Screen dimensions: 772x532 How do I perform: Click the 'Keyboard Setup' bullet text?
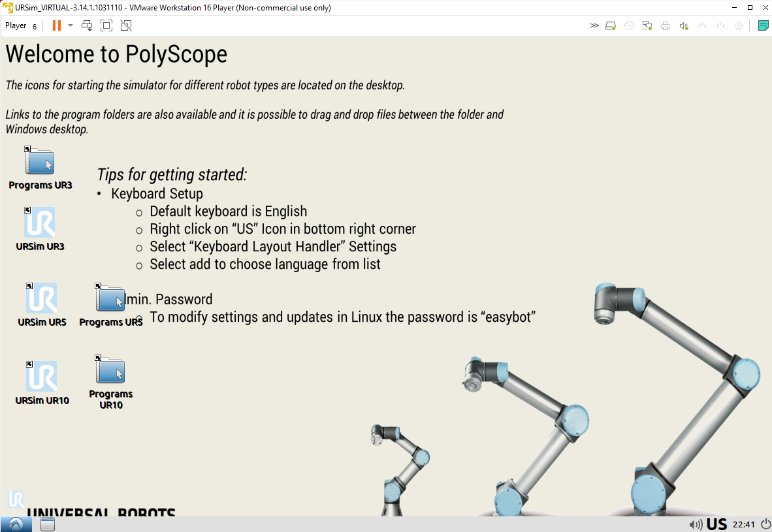tap(157, 193)
